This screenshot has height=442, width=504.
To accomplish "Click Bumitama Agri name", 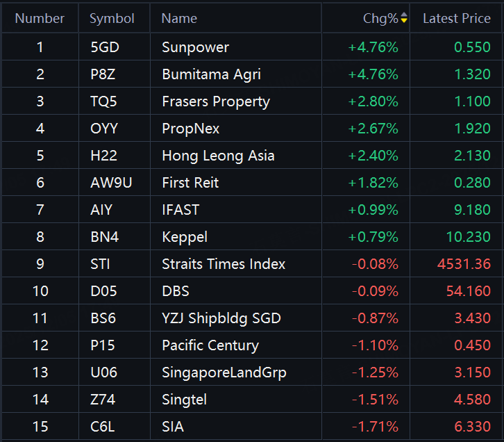I will pos(211,74).
